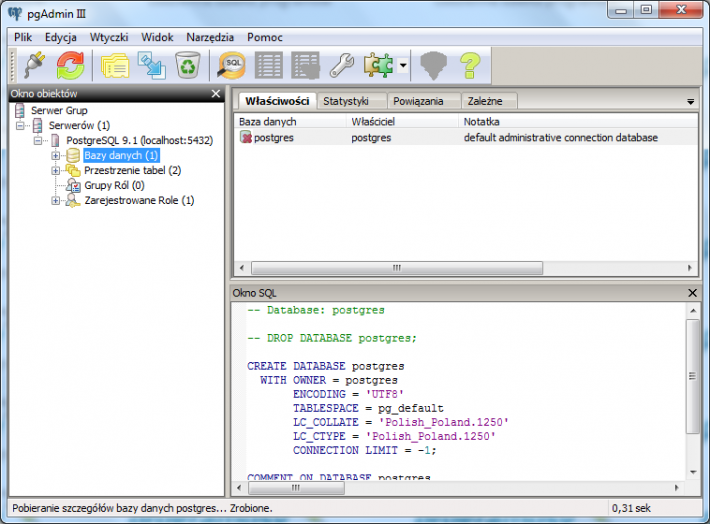Click the right arrow of properties horizontal scrollbar

[690, 268]
